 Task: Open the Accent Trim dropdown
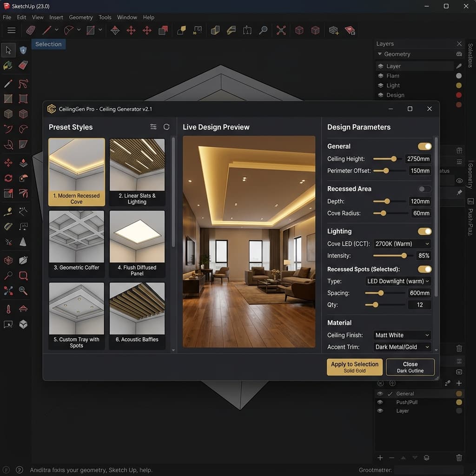(x=402, y=347)
